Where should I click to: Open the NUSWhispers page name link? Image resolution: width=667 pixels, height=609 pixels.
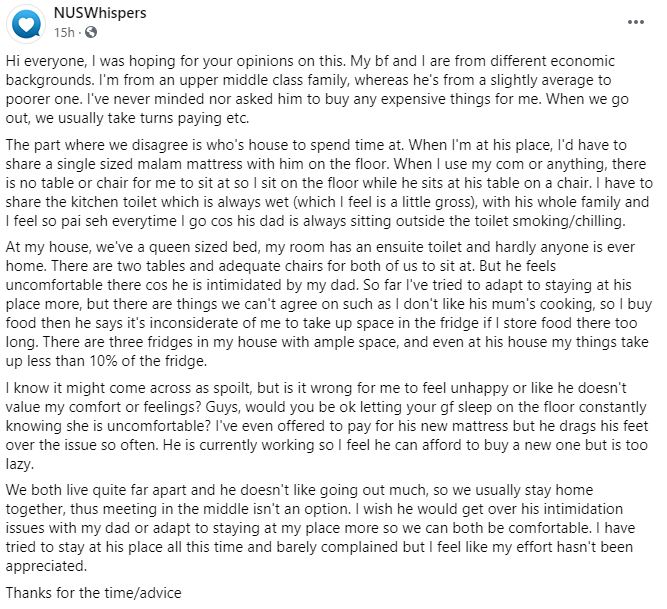pyautogui.click(x=100, y=13)
